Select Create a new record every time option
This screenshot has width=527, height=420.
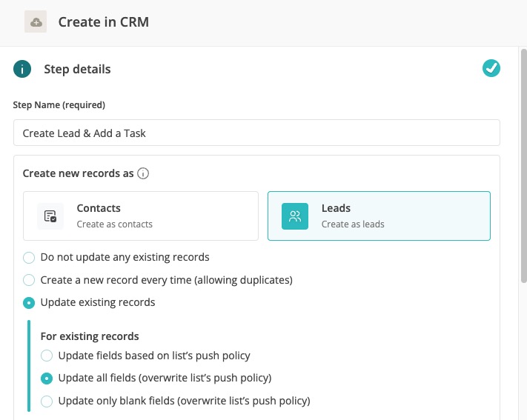[x=29, y=280]
